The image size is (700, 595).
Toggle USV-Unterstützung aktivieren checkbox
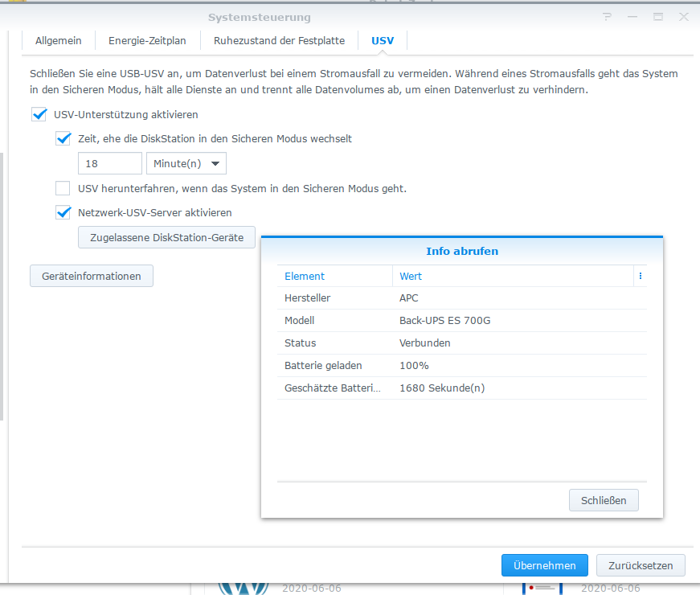pos(39,114)
